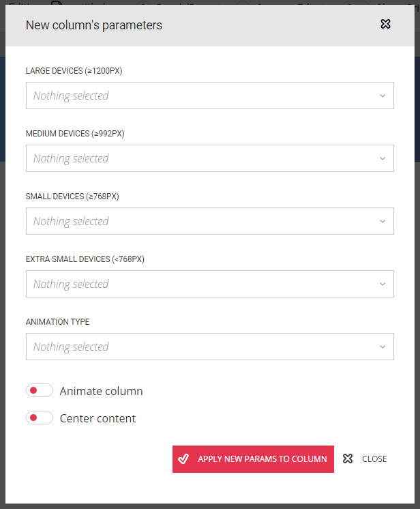Expand the Medium Devices dropdown
The width and height of the screenshot is (420, 509).
209,158
